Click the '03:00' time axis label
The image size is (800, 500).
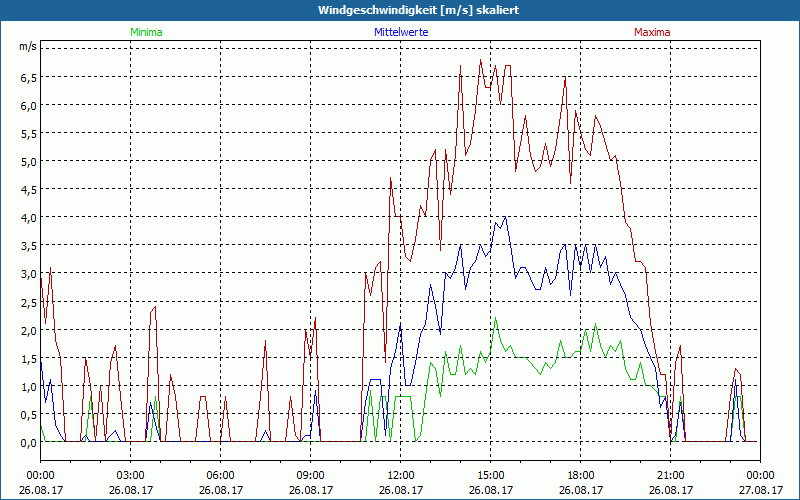tap(131, 476)
